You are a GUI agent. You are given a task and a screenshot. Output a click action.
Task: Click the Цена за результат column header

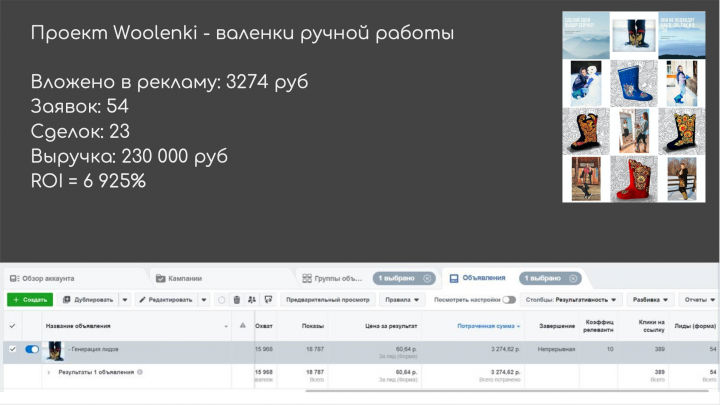[x=391, y=326]
